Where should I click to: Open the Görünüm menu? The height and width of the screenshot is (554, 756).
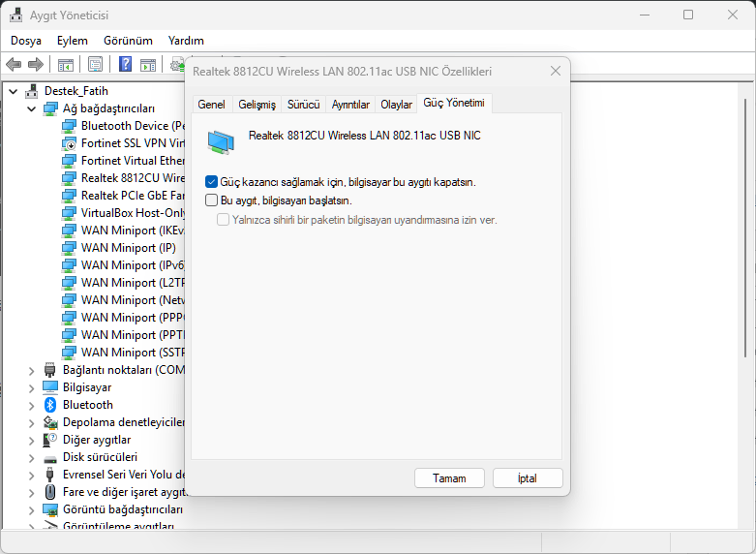click(x=128, y=41)
